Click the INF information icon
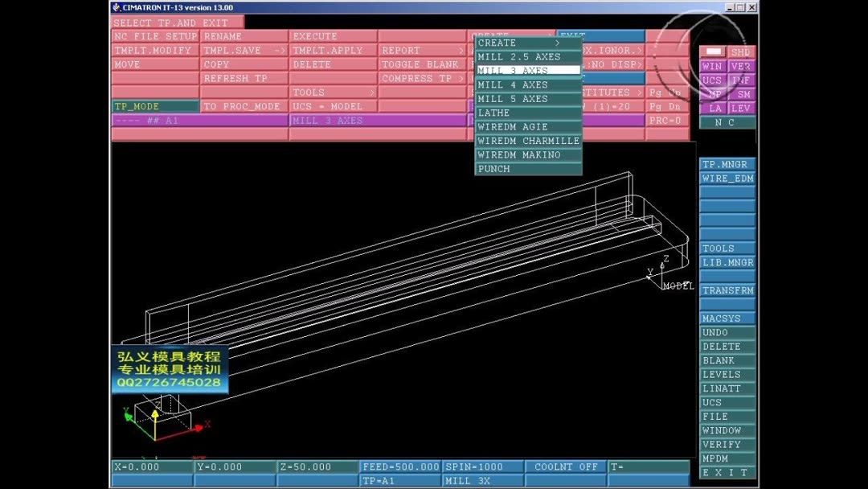The image size is (868, 489). click(x=740, y=80)
